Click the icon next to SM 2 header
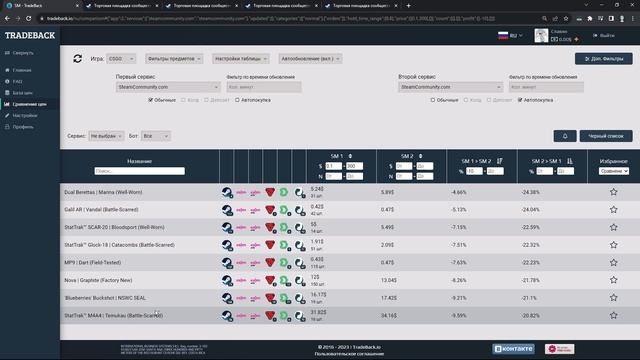Viewport: 640px width, 360px height. pyautogui.click(x=420, y=156)
